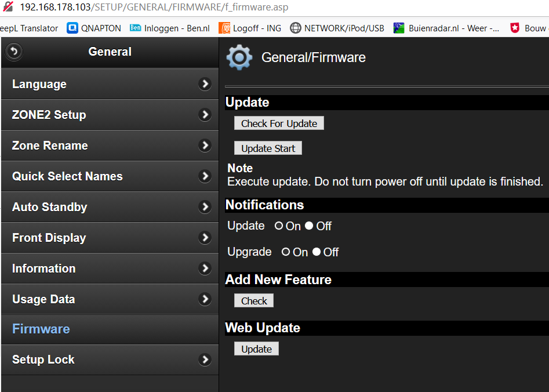Click Update button under Web Update
Viewport: 549px width, 392px height.
coord(256,349)
